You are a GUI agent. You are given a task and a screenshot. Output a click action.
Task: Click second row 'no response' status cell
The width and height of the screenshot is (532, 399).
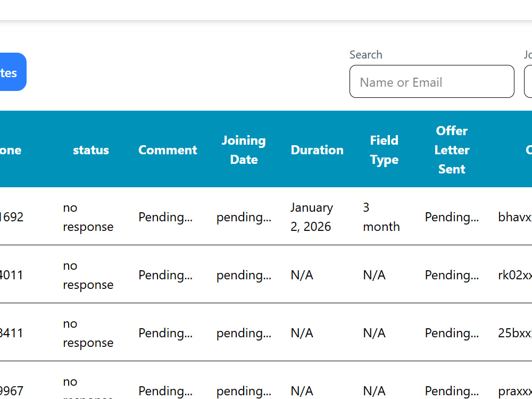click(88, 275)
